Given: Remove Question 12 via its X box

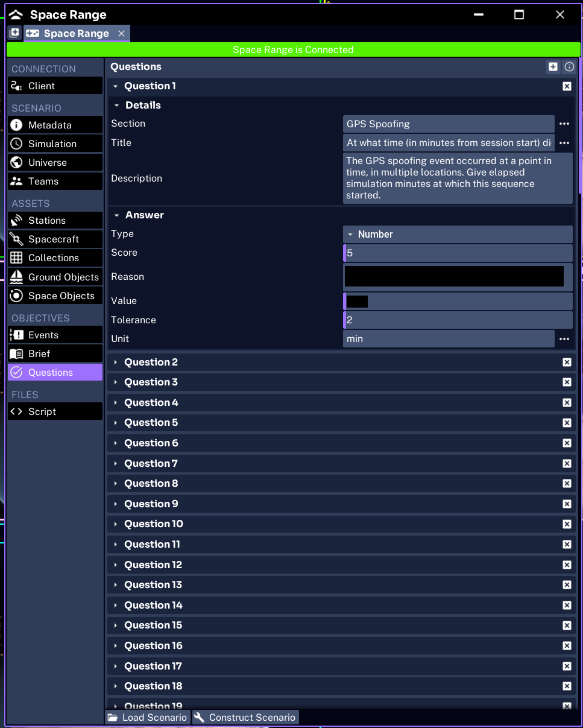Looking at the screenshot, I should pos(567,565).
